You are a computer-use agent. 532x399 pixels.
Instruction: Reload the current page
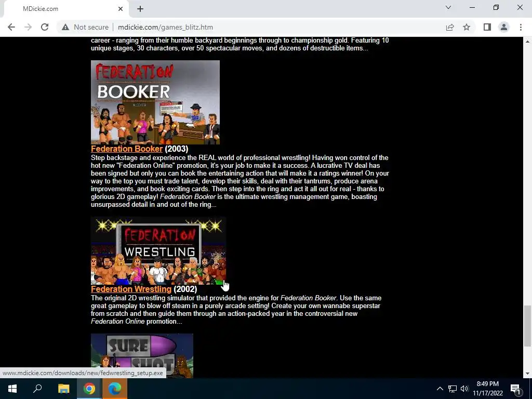[x=45, y=27]
